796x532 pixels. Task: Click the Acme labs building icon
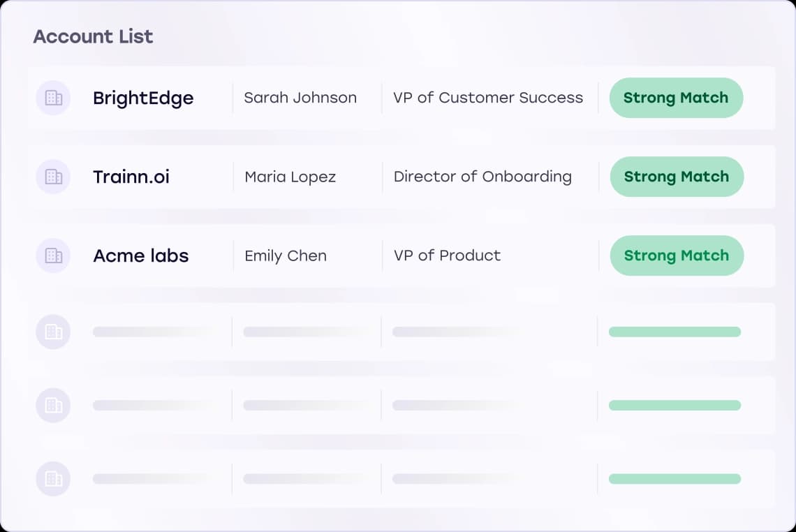(53, 256)
